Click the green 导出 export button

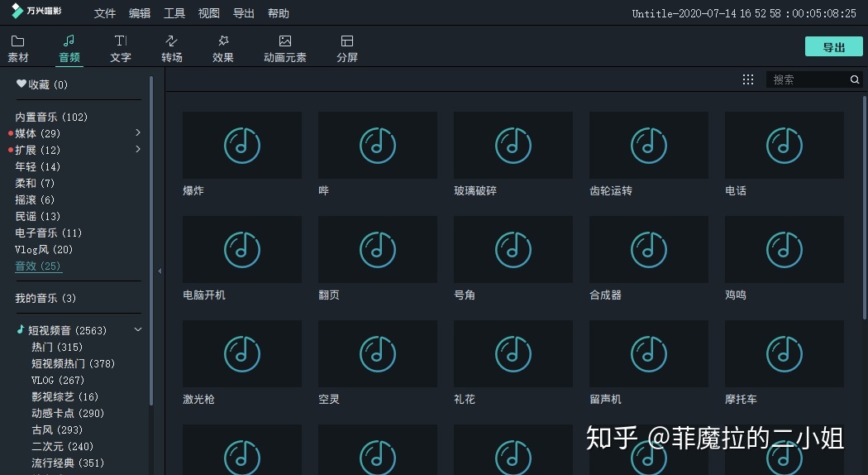click(x=833, y=47)
